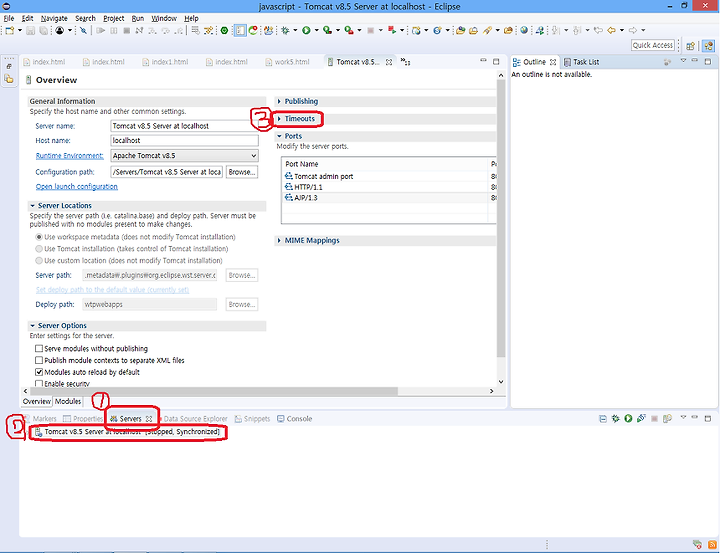Open the Task List tab
The width and height of the screenshot is (720, 553).
click(581, 62)
